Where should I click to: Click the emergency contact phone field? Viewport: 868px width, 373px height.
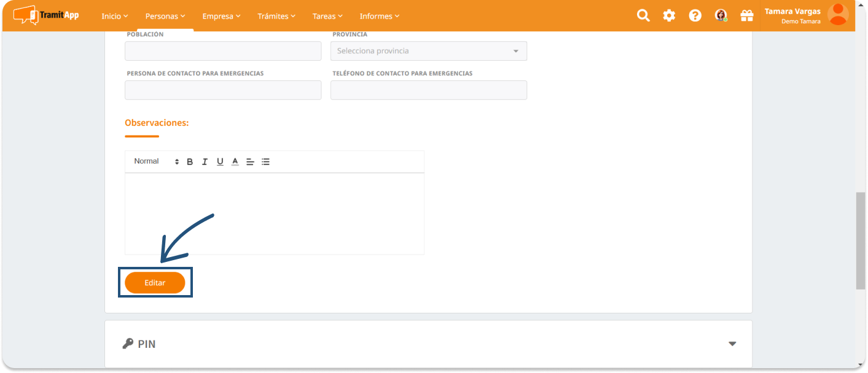[x=428, y=90]
